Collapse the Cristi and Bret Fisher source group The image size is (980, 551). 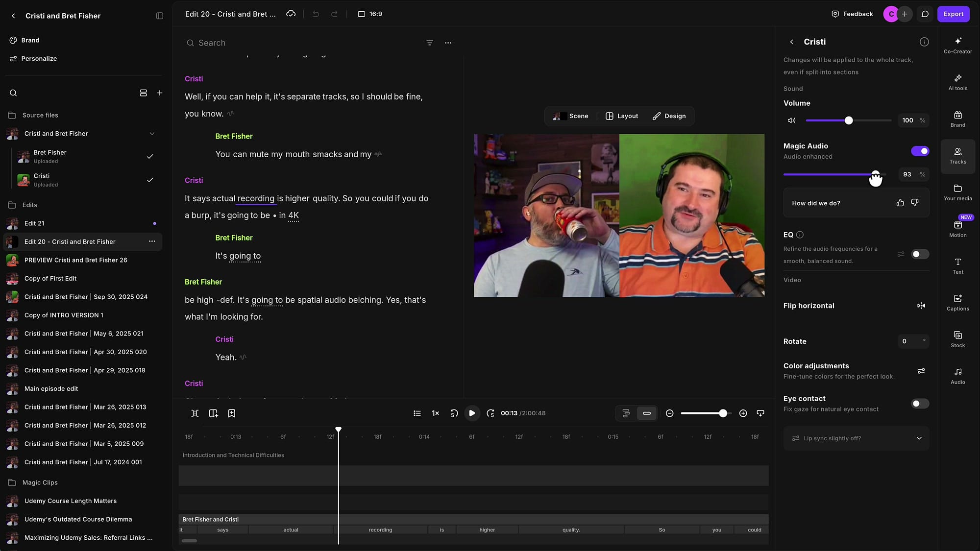click(x=152, y=134)
